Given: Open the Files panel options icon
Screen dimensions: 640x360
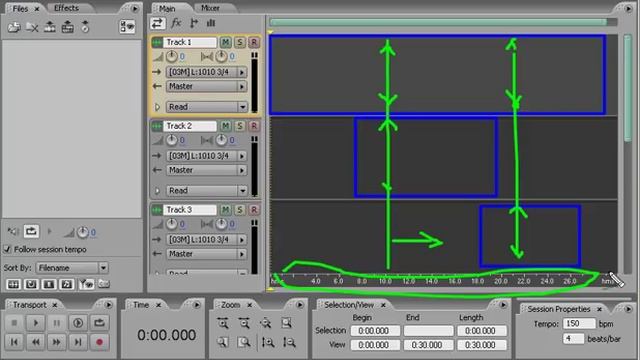Looking at the screenshot, I should point(127,27).
